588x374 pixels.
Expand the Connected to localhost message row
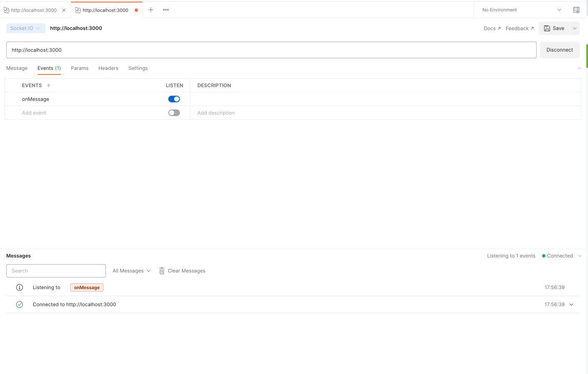[571, 304]
